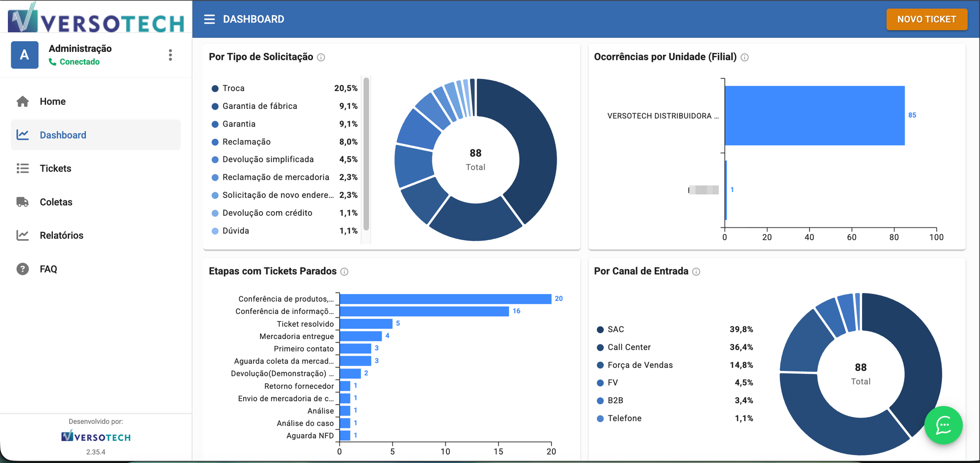Click the FAQ question mark icon
Screen dimensions: 980x463
(x=23, y=269)
